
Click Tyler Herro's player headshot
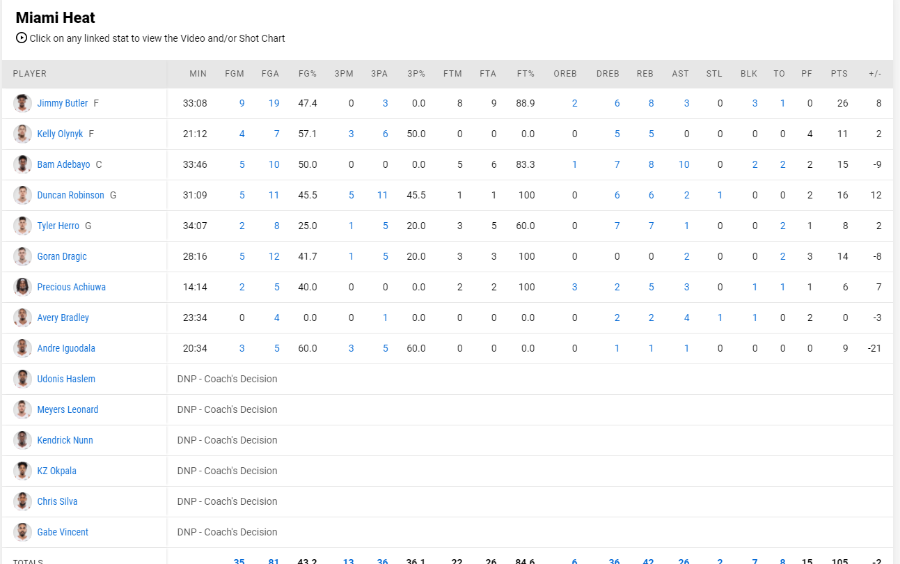click(x=22, y=225)
